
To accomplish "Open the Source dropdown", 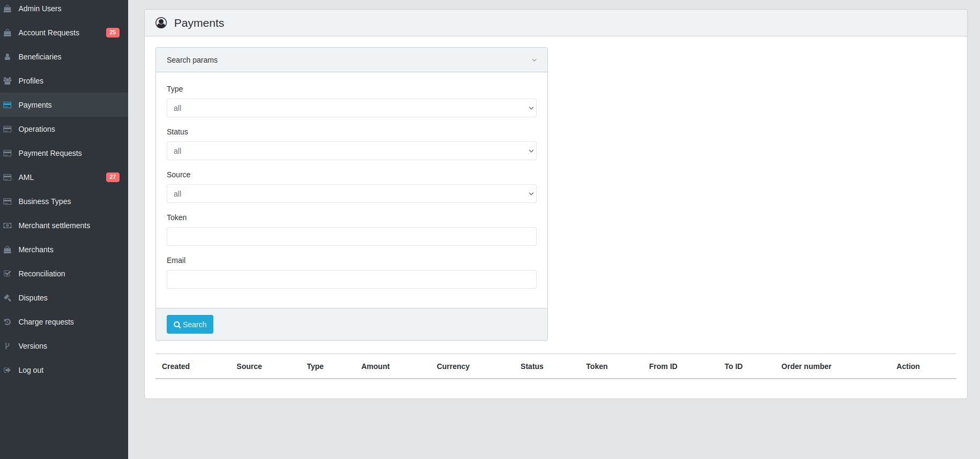I will point(352,194).
